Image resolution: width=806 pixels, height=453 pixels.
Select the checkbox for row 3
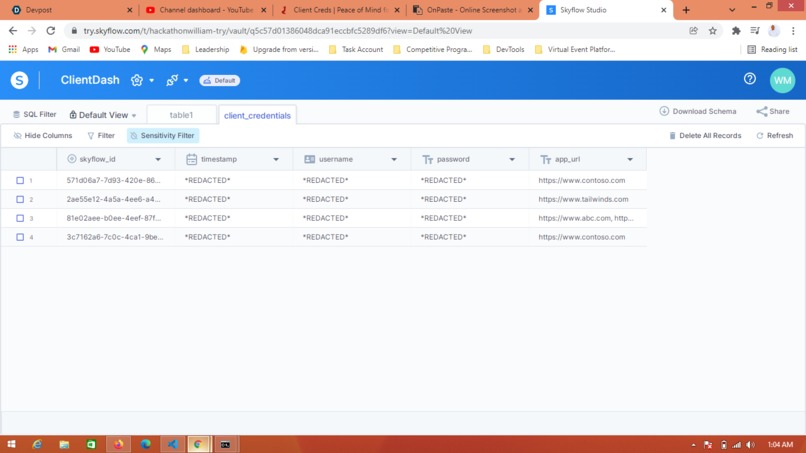pos(20,219)
